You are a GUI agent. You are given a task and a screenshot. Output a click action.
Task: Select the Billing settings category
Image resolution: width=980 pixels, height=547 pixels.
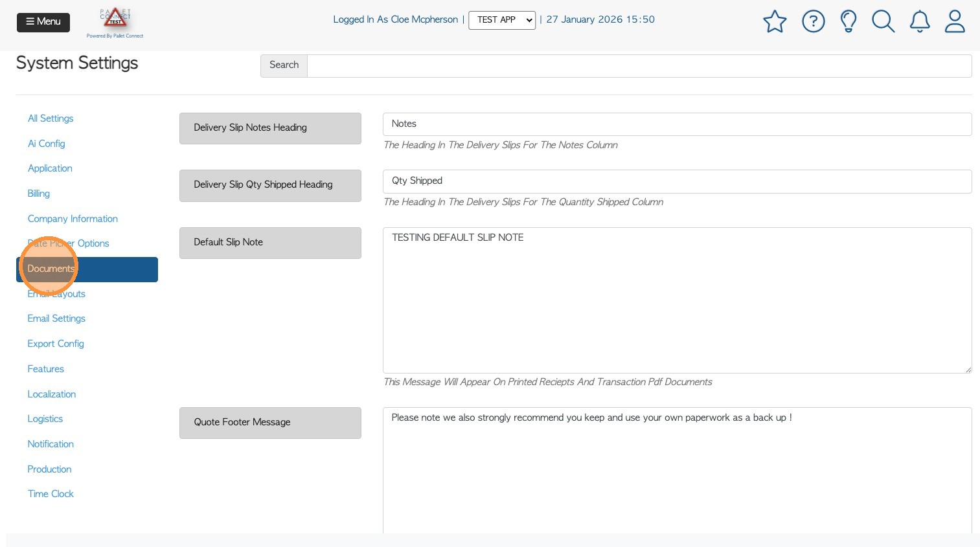coord(39,194)
